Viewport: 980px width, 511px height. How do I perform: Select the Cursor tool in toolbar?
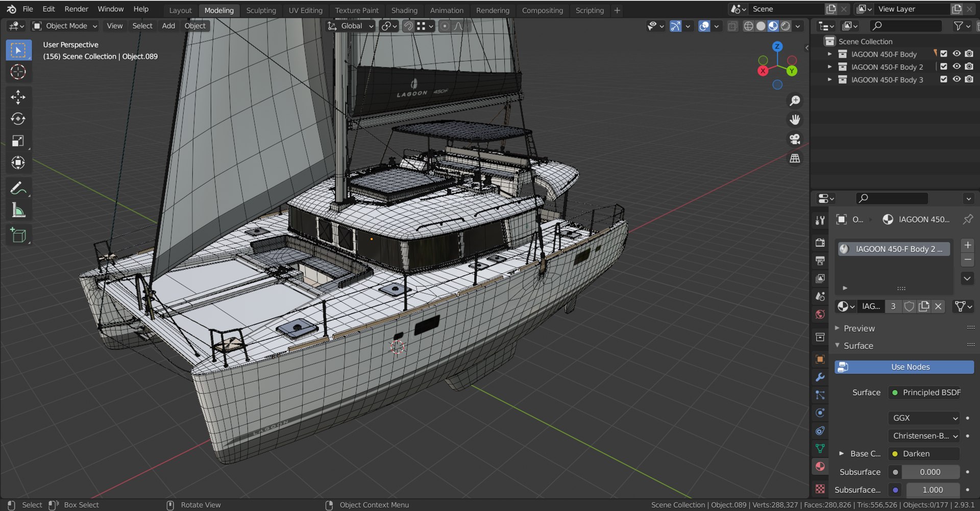click(18, 72)
